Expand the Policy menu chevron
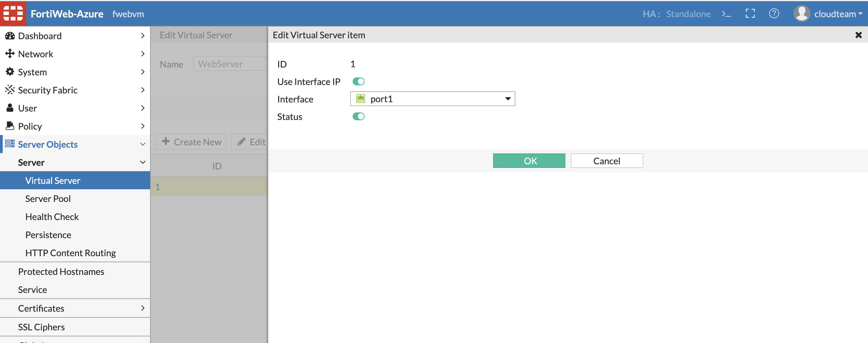The height and width of the screenshot is (343, 868). pyautogui.click(x=143, y=126)
